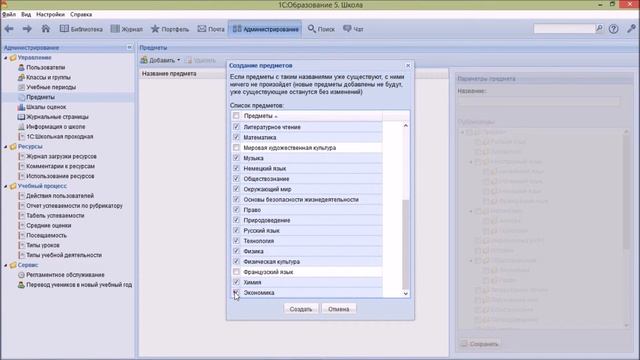Open the Файл menu
The image size is (640, 360).
pos(9,14)
